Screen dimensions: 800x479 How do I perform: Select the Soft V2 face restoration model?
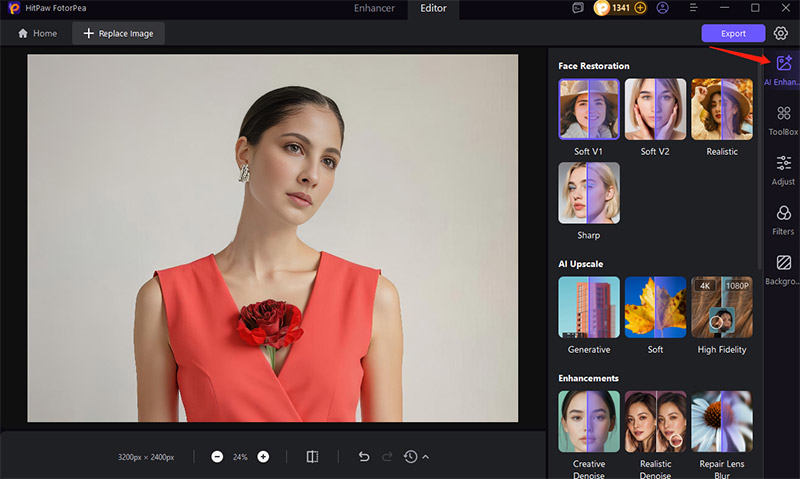point(655,109)
